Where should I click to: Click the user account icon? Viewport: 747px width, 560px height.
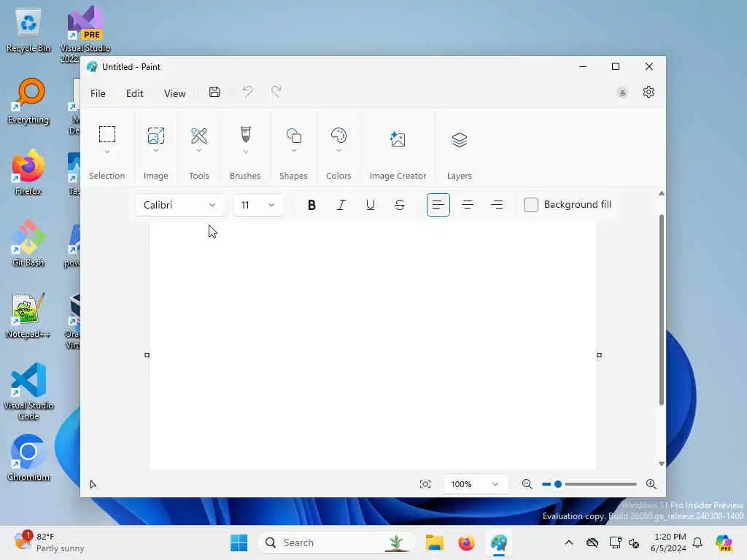coord(622,93)
